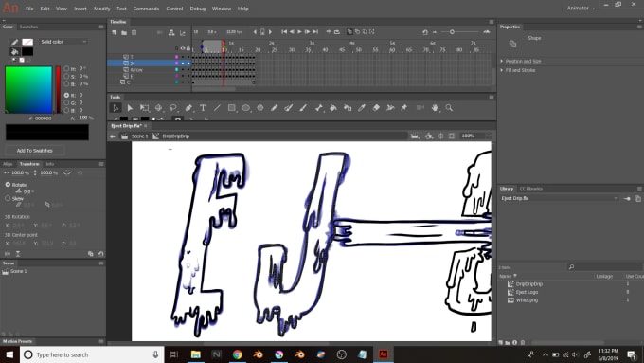Viewport: 644px width, 363px height.
Task: Click the timeline zoom slider knob
Action: [452, 31]
